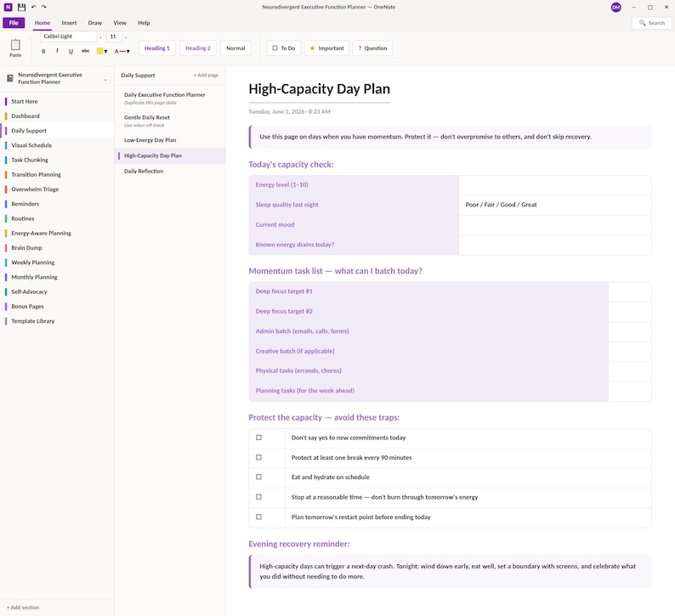The image size is (675, 616).
Task: Open the Daily Executive Function Planner page
Action: coord(170,98)
